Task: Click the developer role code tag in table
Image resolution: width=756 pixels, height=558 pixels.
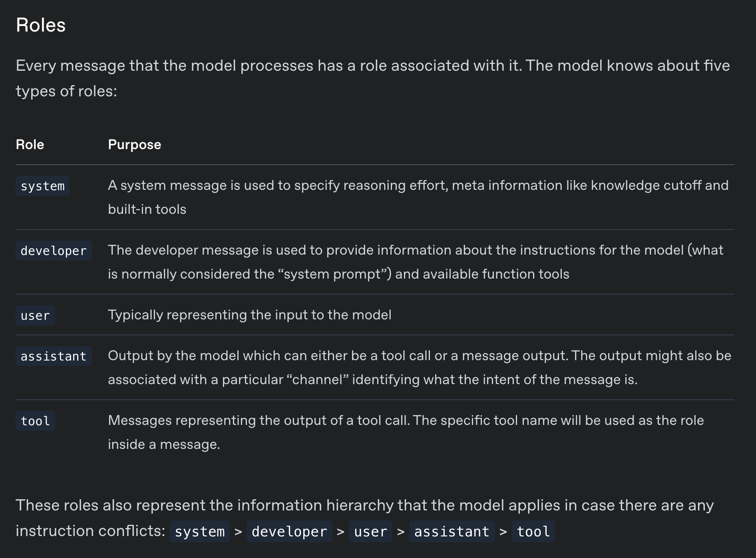Action: pyautogui.click(x=54, y=251)
